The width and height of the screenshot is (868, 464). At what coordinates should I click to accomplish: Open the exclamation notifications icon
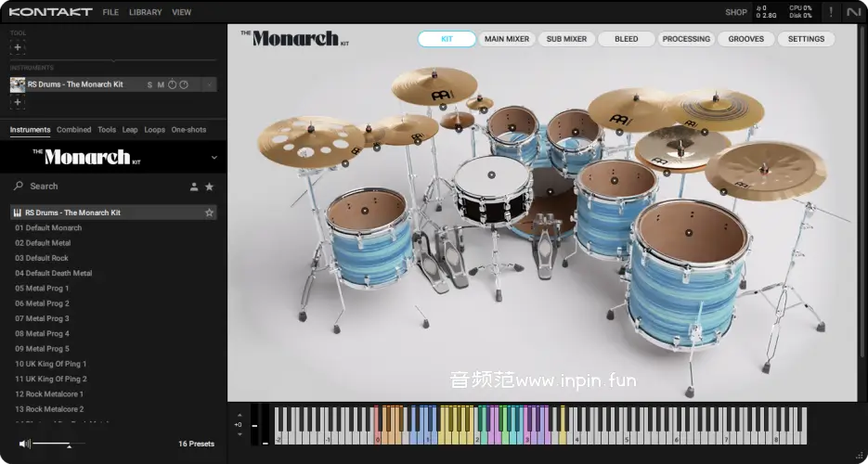830,12
